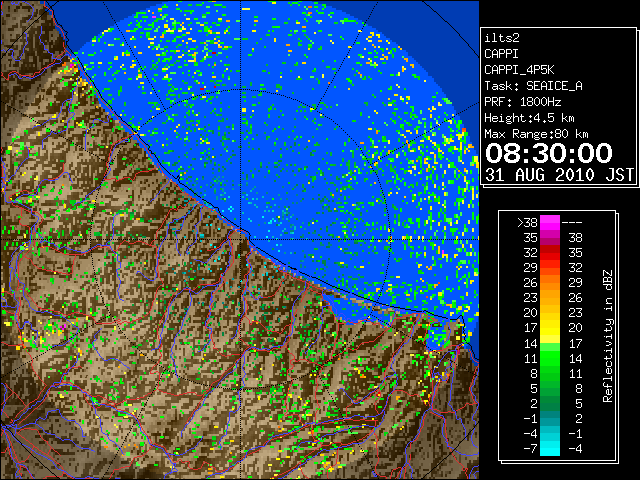Screen dimensions: 640x480
Task: Pick the cyan bottom band of the color scale
Action: (x=550, y=449)
